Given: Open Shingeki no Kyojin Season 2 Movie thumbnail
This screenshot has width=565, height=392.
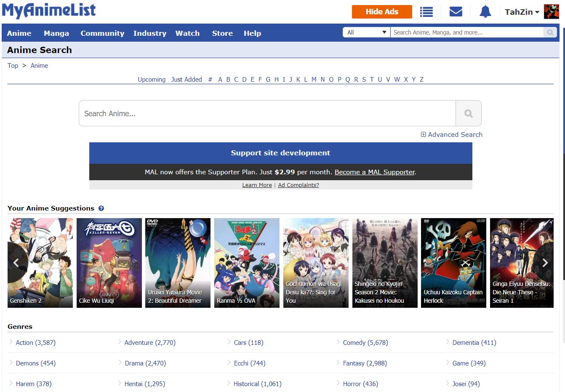Looking at the screenshot, I should [385, 263].
